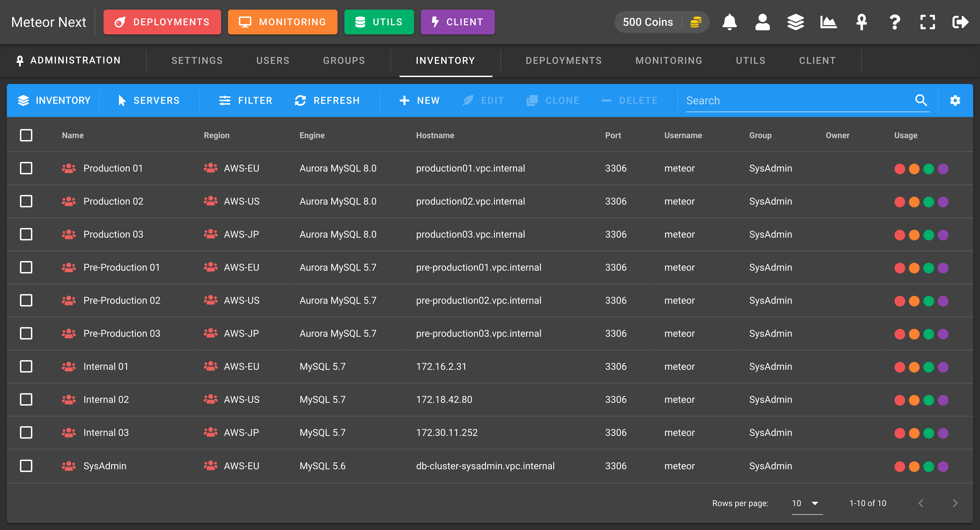This screenshot has width=980, height=530.
Task: Open the area chart icon in top bar
Action: tap(828, 22)
